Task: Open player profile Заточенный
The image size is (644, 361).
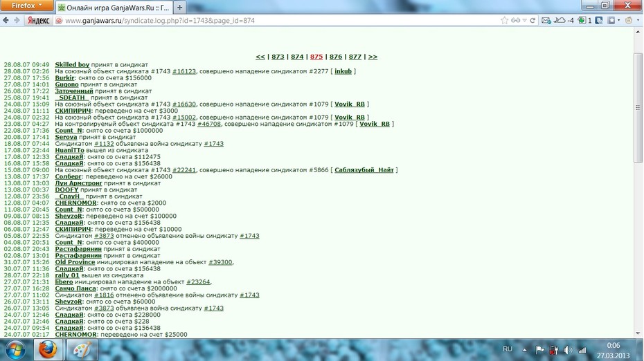Action: tap(74, 91)
